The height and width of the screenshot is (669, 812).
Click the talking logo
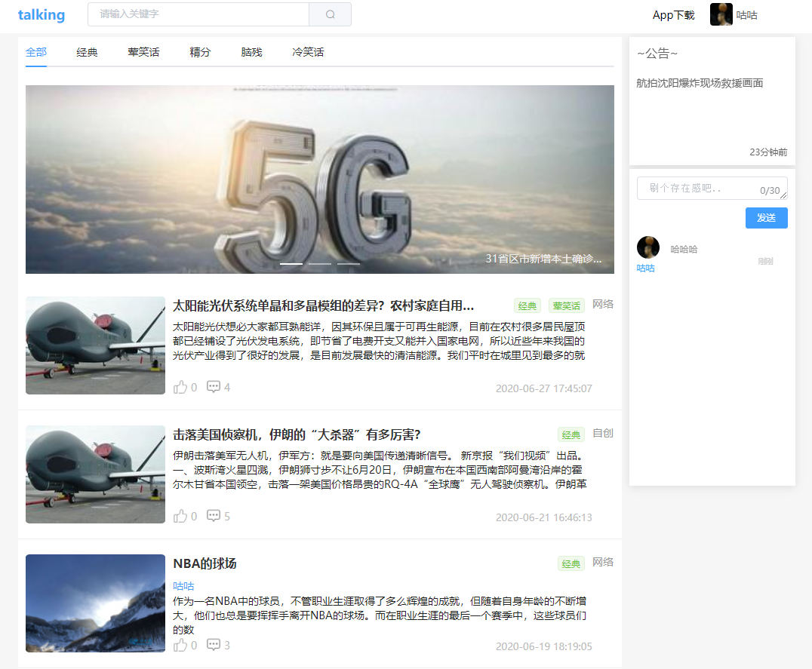pos(42,14)
